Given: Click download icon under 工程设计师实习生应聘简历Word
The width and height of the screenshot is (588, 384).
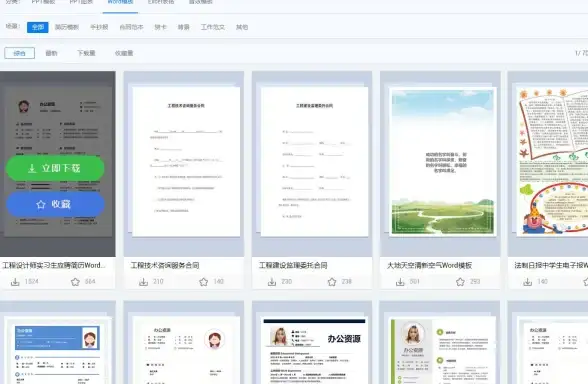Looking at the screenshot, I should coord(15,282).
